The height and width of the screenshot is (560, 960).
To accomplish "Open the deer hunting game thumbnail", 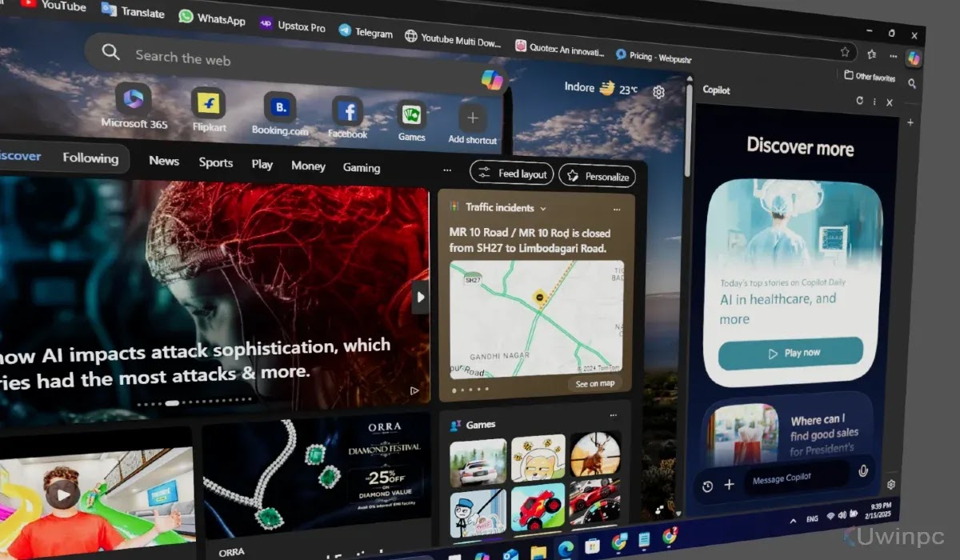I will point(594,454).
